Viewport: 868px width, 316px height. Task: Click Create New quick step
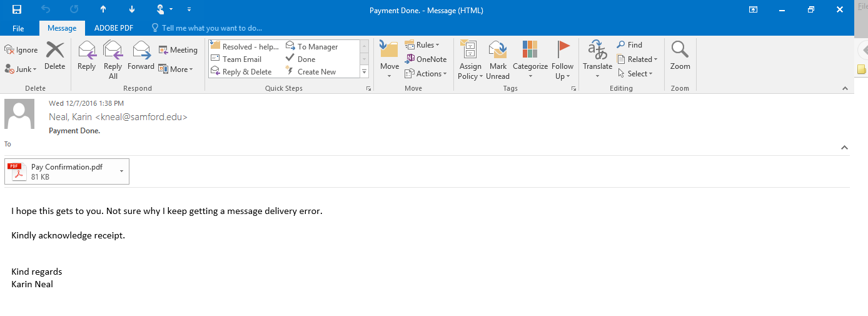pos(311,71)
